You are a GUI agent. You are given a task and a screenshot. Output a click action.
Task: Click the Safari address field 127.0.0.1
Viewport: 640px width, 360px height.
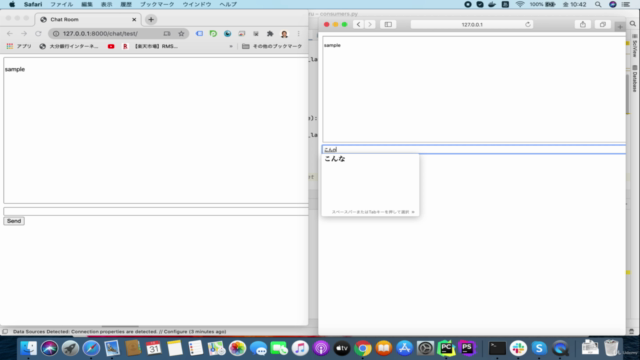pyautogui.click(x=472, y=24)
